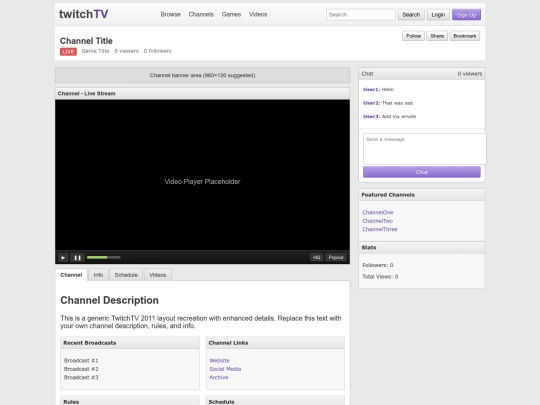Open the Browse menu item

[170, 14]
